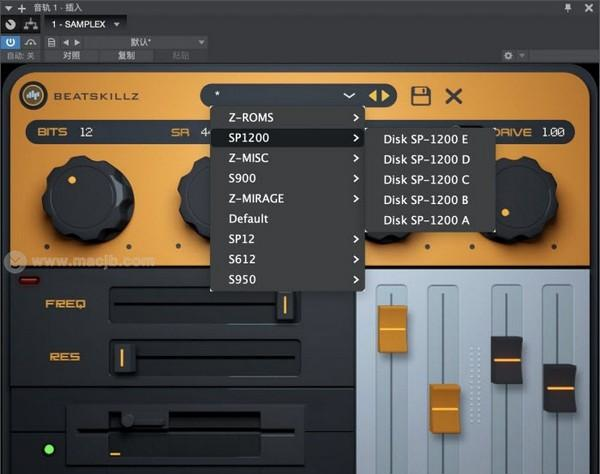
Task: Toggle the blue plugin power button
Action: [11, 42]
